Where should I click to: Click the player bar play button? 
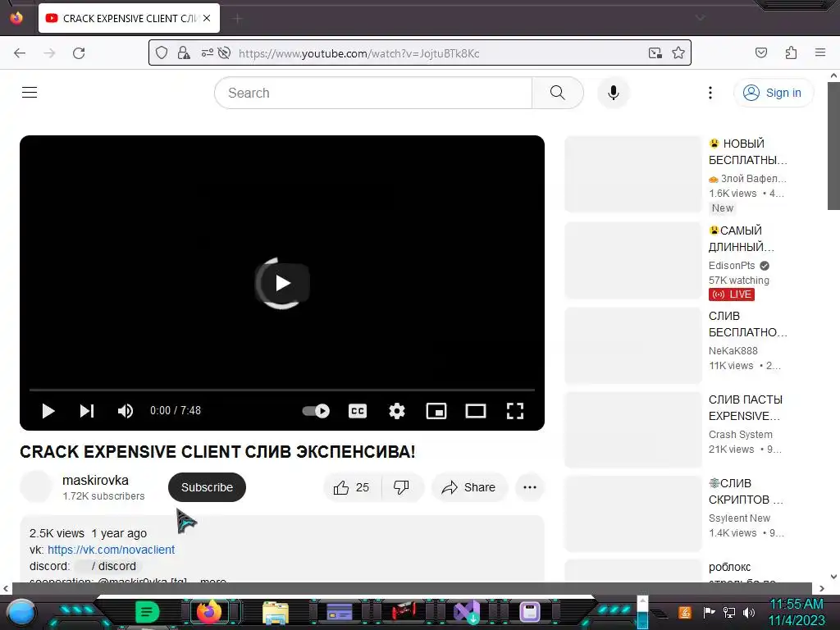48,411
